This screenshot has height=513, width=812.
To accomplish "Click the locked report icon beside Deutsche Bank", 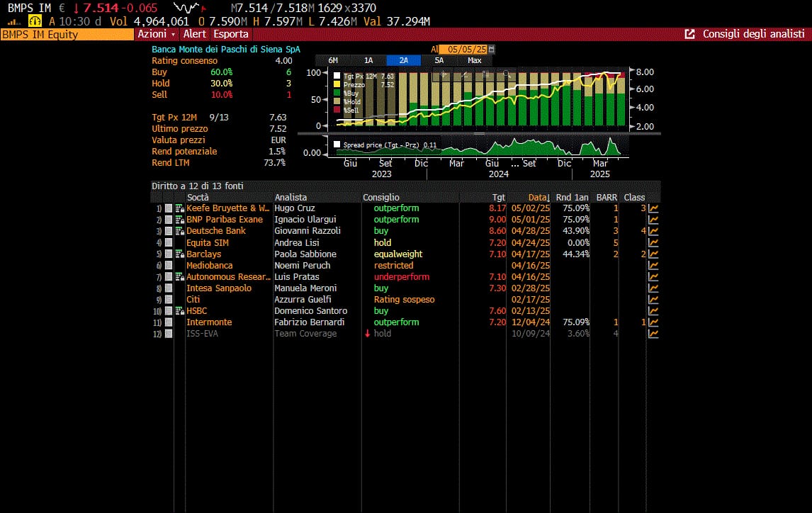I will point(180,231).
